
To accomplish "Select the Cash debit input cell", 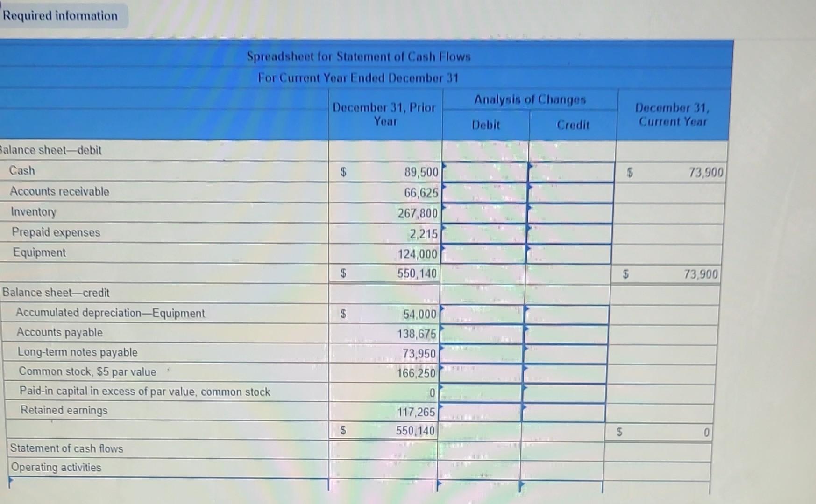I will 485,172.
